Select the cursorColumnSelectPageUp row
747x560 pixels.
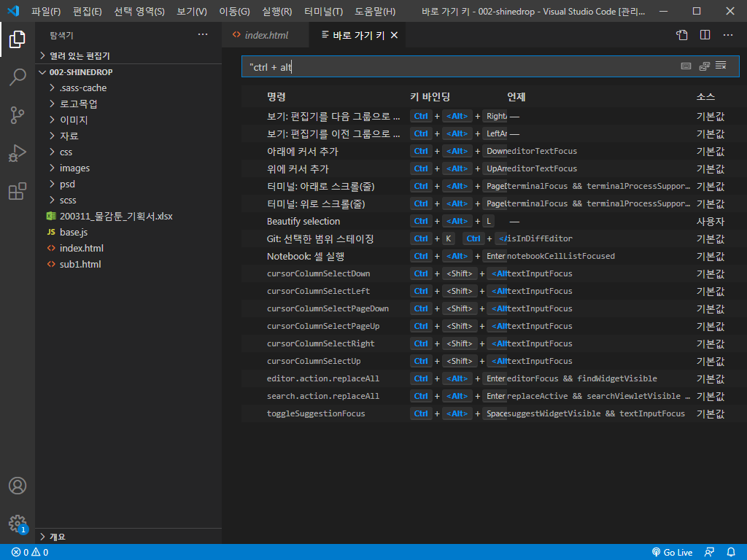pos(490,326)
